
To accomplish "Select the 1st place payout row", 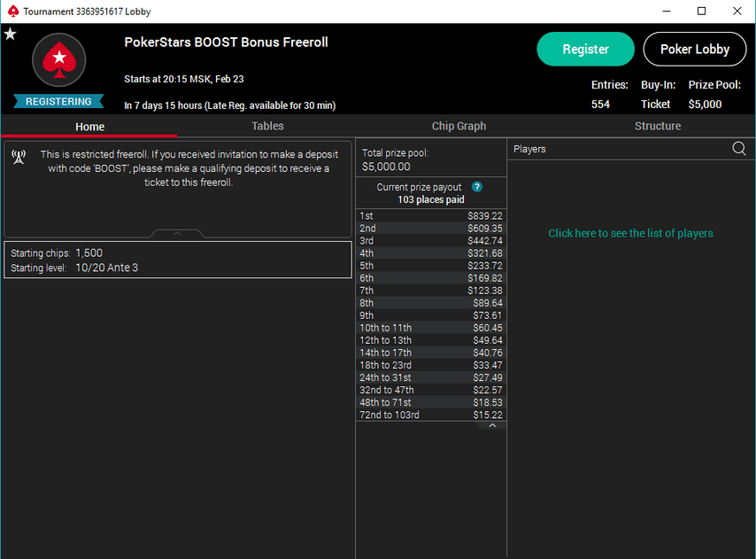I will click(430, 216).
